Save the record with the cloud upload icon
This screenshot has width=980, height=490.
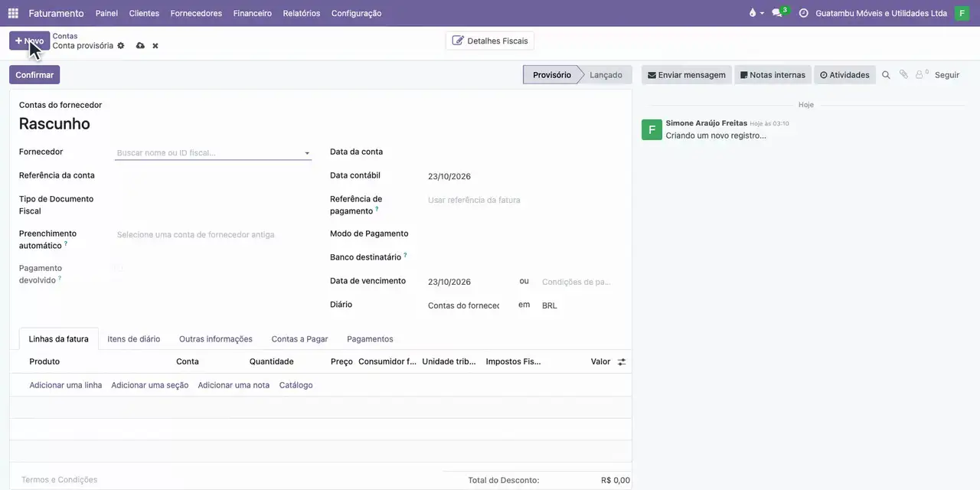pos(140,46)
